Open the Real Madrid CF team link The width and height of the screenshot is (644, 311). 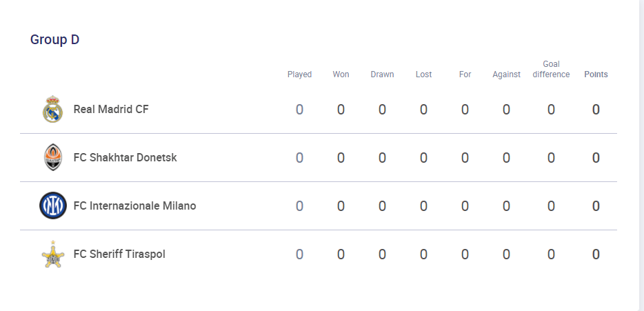pyautogui.click(x=111, y=109)
